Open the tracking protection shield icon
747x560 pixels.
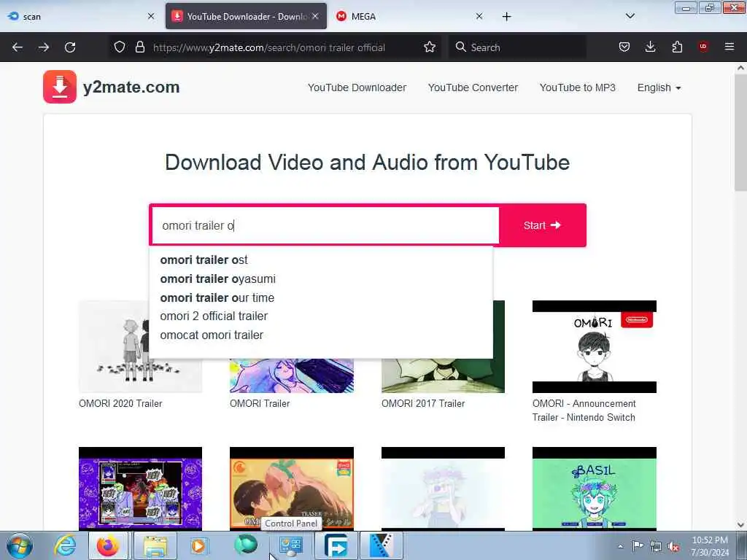point(120,47)
